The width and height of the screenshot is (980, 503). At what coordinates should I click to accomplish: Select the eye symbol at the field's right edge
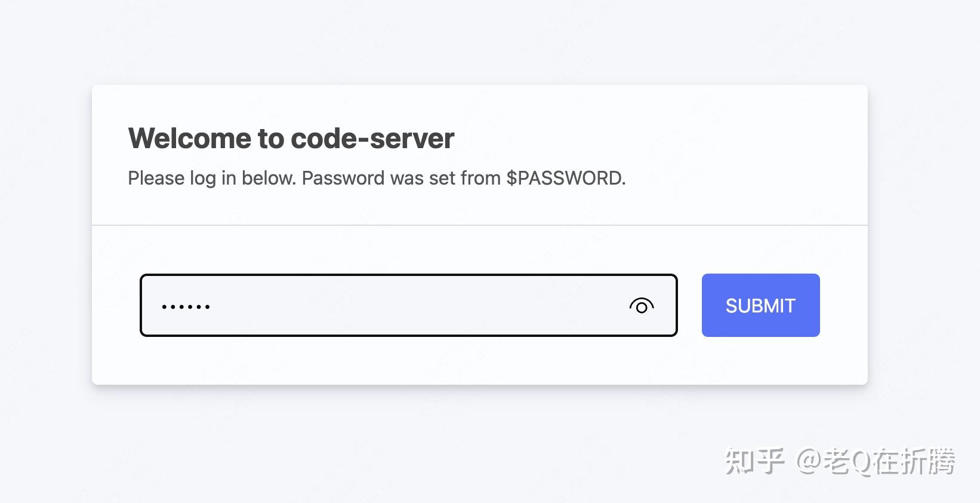642,305
